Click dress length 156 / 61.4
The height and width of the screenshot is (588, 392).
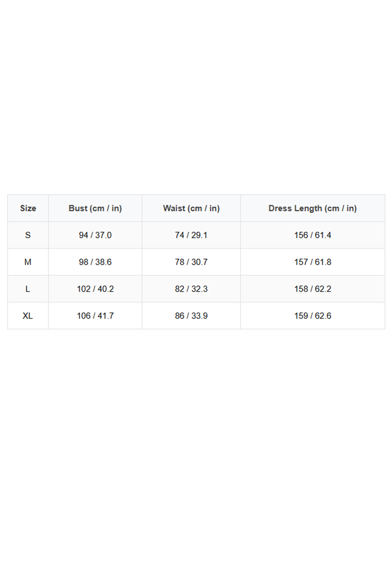click(x=312, y=235)
